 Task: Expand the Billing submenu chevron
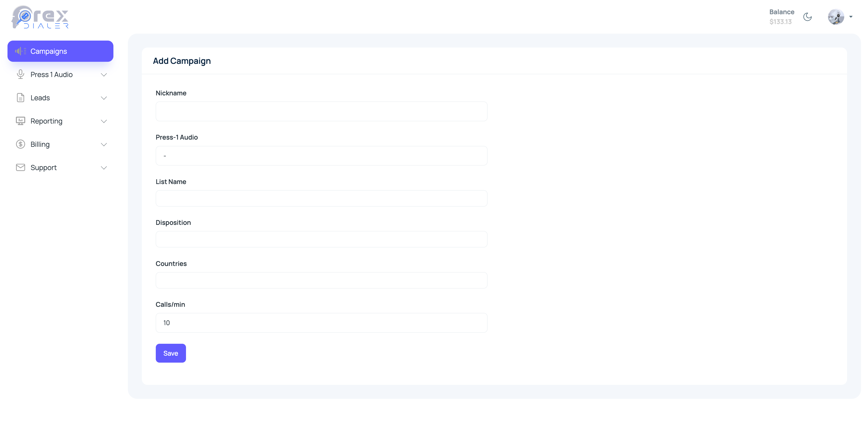(104, 145)
